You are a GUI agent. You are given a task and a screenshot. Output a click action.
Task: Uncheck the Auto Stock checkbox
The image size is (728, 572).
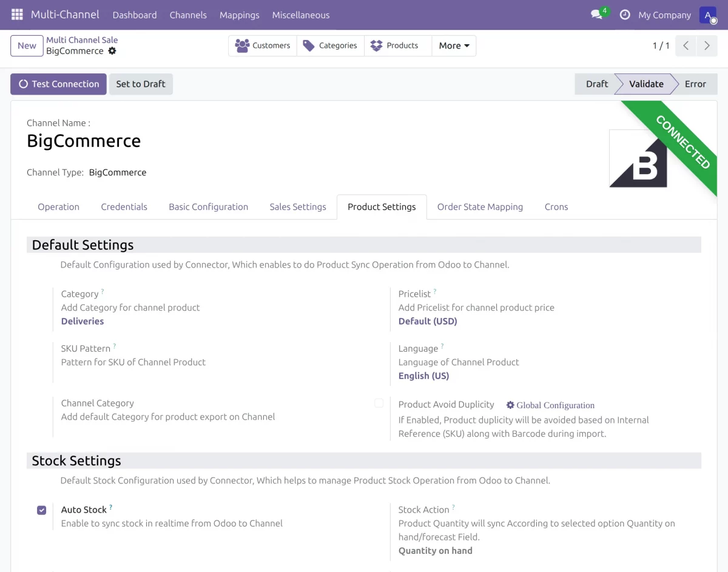pyautogui.click(x=41, y=510)
